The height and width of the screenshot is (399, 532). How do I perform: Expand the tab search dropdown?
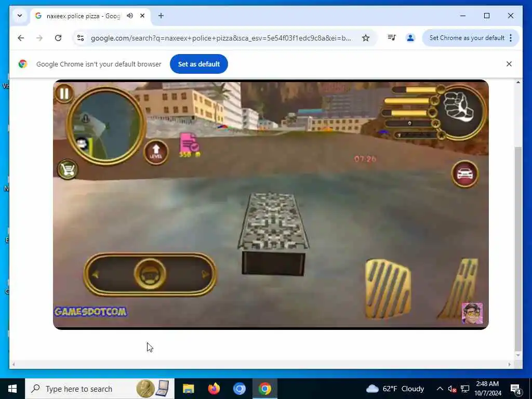pos(20,16)
